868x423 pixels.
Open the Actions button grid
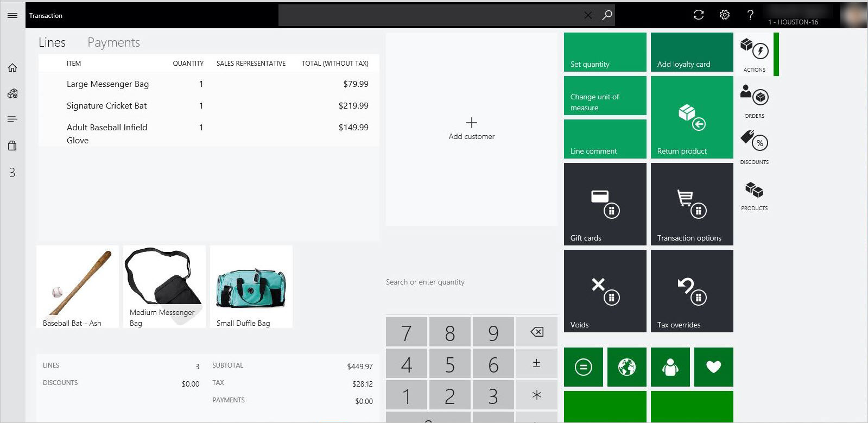(x=755, y=54)
